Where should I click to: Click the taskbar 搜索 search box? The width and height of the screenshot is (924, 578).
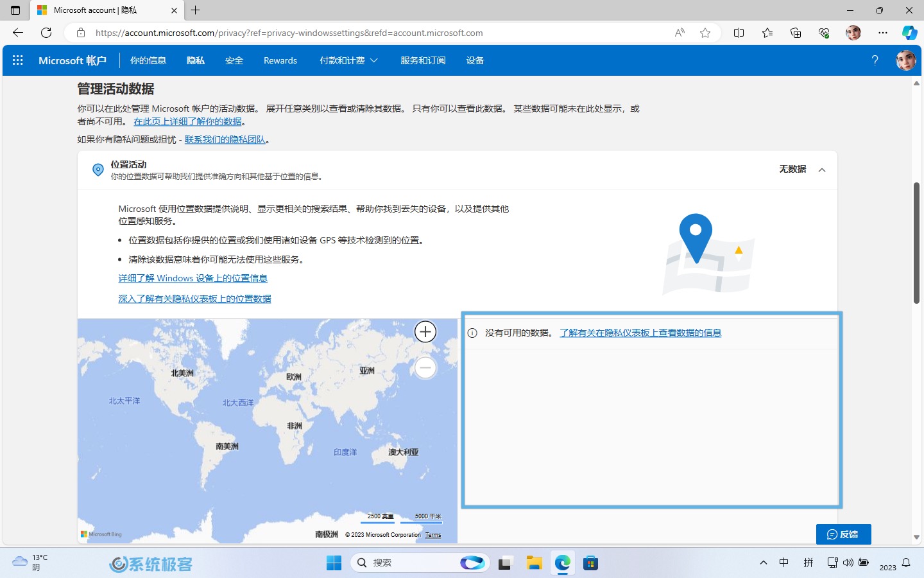420,563
